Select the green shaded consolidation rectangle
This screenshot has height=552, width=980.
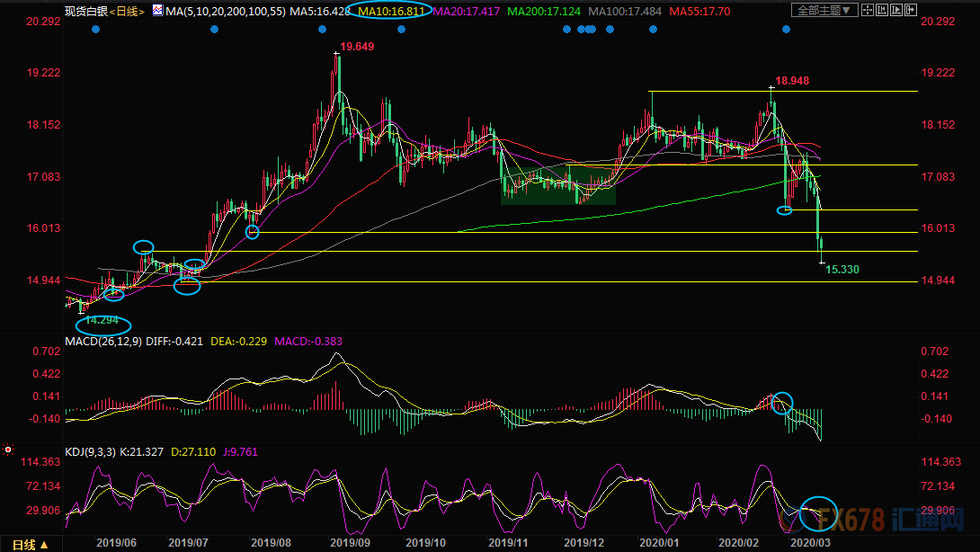tap(557, 184)
